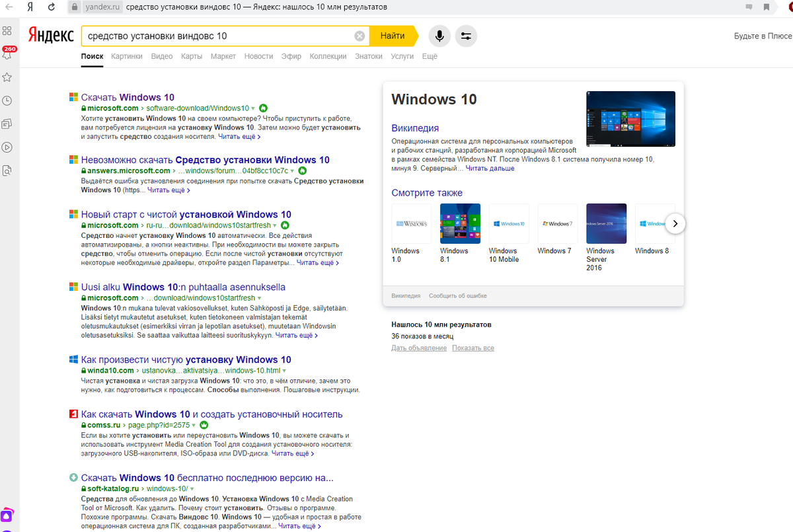Image resolution: width=793 pixels, height=532 pixels.
Task: Start voice search with microphone icon
Action: click(439, 36)
